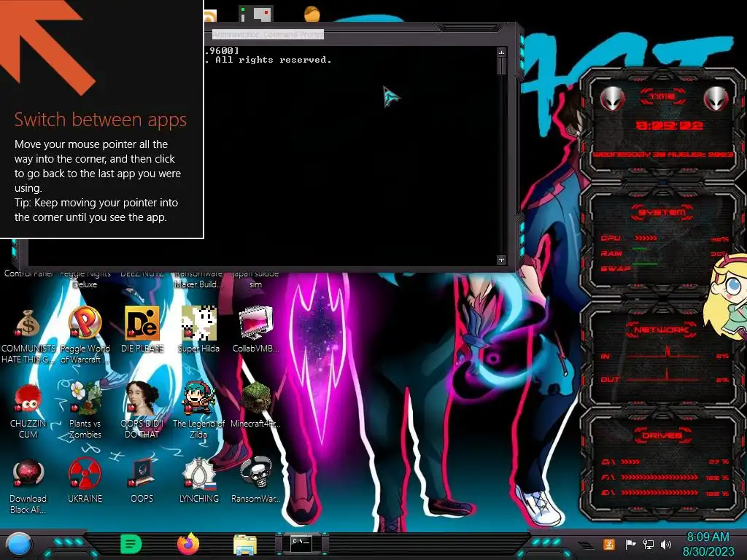
Task: Launch the green chat app on the taskbar
Action: pyautogui.click(x=131, y=544)
